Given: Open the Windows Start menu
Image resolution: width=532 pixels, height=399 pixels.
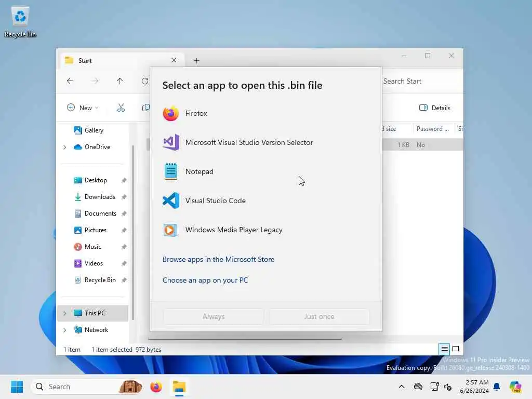Looking at the screenshot, I should (x=17, y=387).
